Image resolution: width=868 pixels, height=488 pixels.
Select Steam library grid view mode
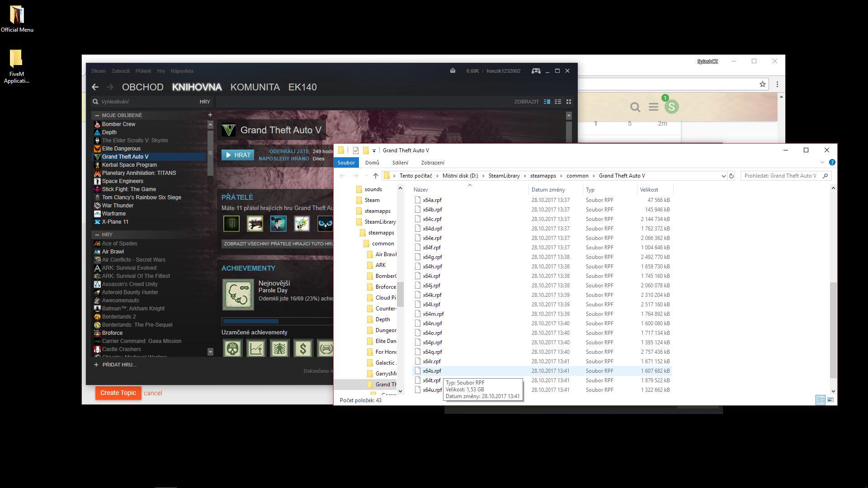coord(569,102)
